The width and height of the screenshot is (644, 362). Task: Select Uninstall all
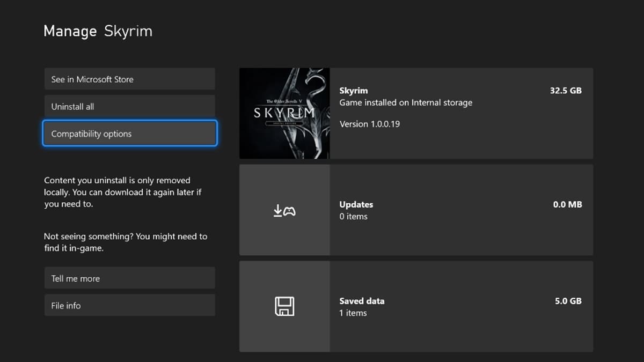[129, 106]
